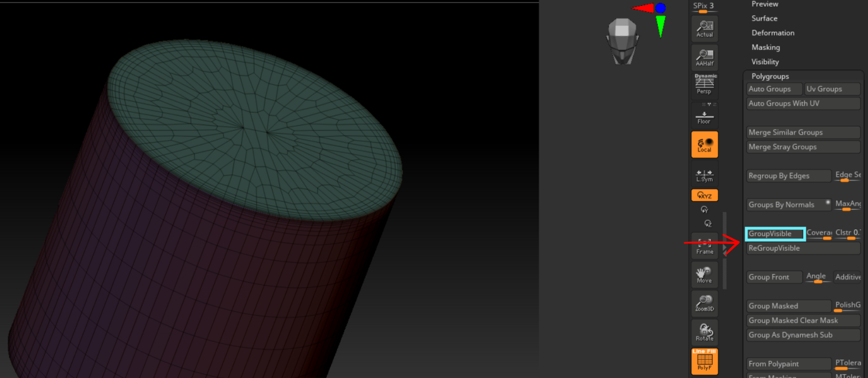
Task: Click the GroupVisible button
Action: [x=775, y=234]
